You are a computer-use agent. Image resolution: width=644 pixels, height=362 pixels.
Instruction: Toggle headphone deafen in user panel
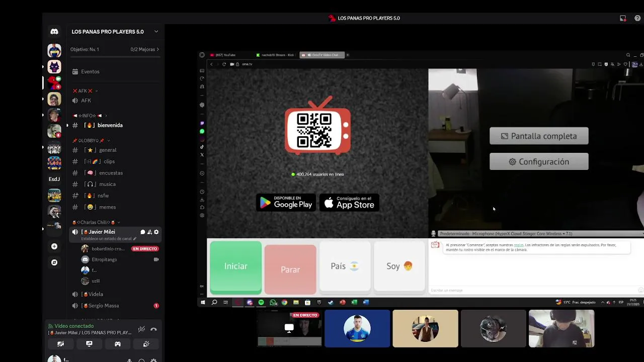(x=141, y=360)
